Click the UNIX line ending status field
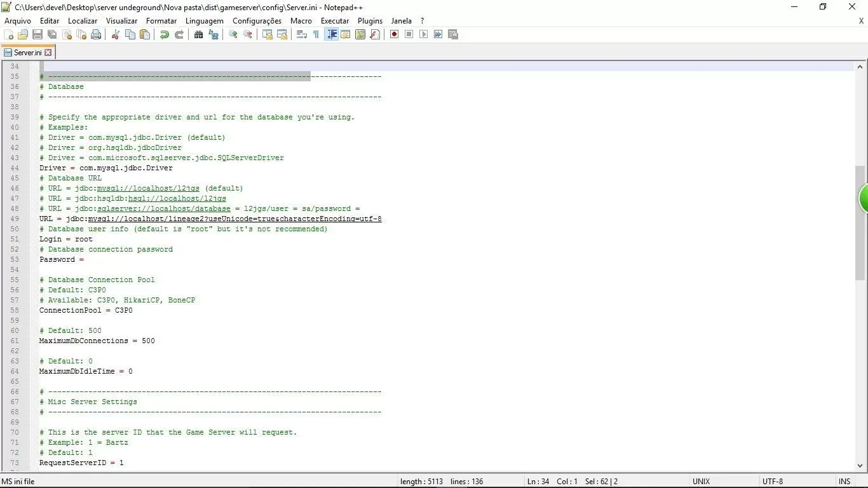Screen dimensions: 868x488 (x=702, y=482)
